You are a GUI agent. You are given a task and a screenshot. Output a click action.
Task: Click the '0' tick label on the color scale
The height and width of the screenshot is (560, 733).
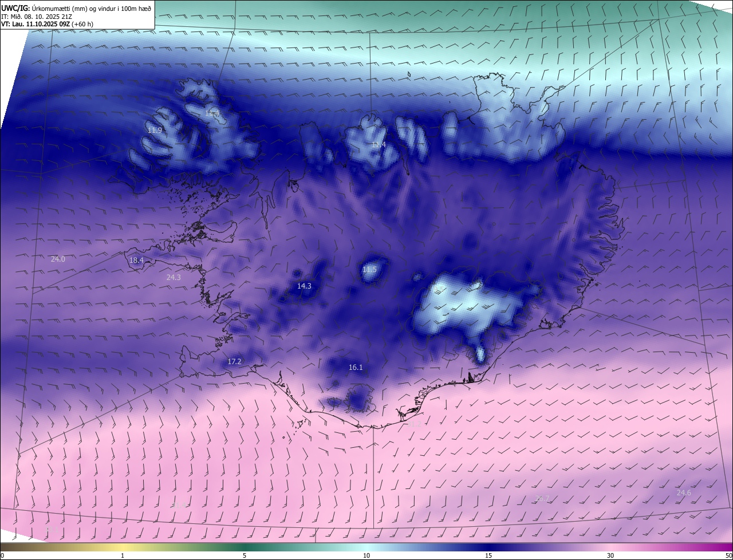[x=2, y=555]
